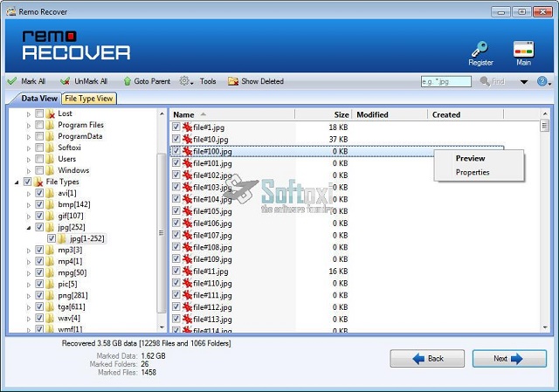
Task: Switch to Data View tab
Action: (x=39, y=99)
